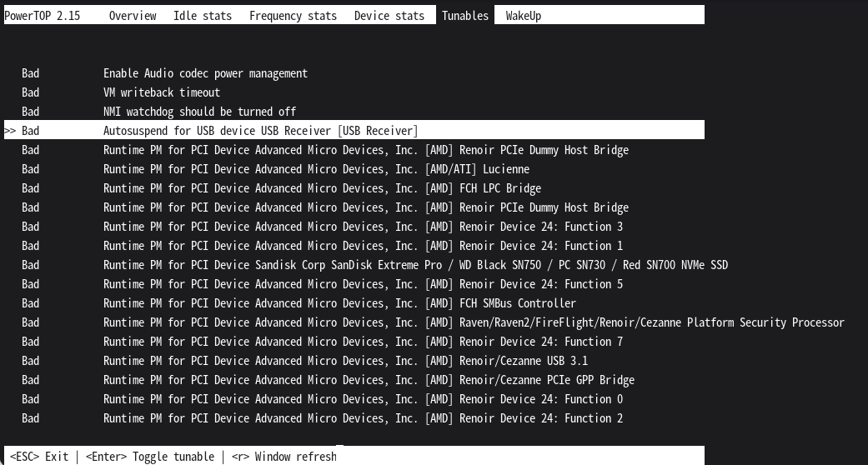The image size is (868, 465).
Task: Select Runtime PM for Renoir/Cezanne USB 3.1
Action: [x=345, y=361]
